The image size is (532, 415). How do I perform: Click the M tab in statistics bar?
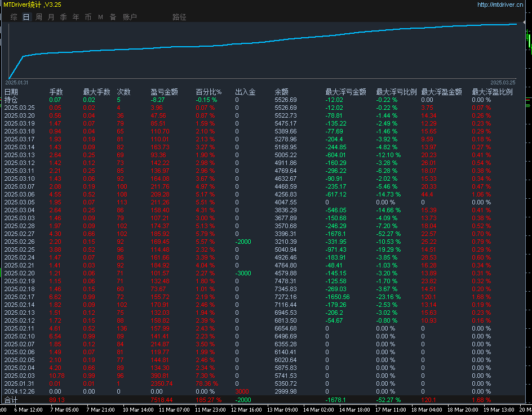[x=100, y=17]
